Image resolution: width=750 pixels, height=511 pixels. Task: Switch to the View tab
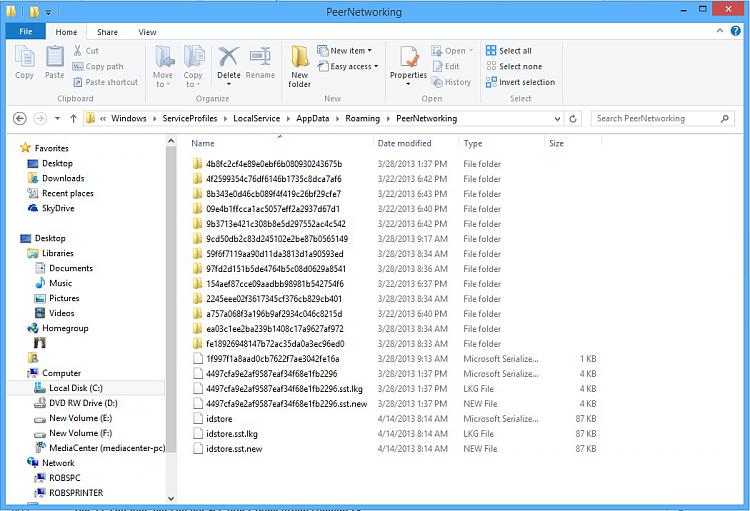[x=147, y=32]
